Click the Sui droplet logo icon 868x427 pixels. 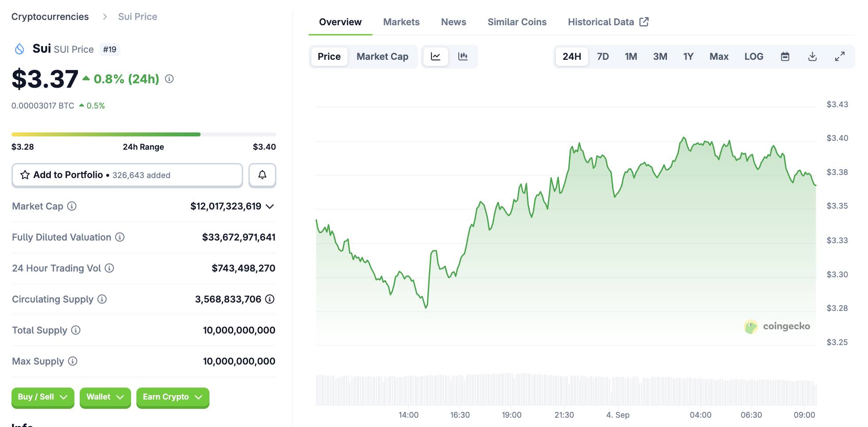tap(19, 49)
